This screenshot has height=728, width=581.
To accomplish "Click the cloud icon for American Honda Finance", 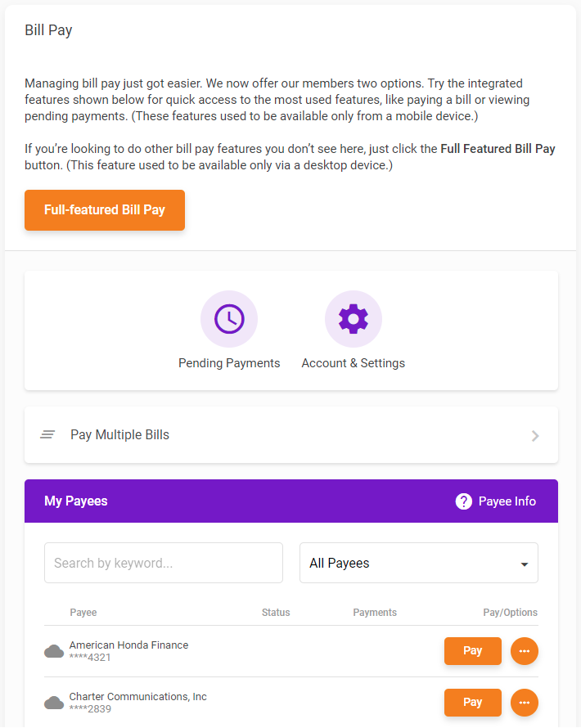I will click(x=54, y=650).
